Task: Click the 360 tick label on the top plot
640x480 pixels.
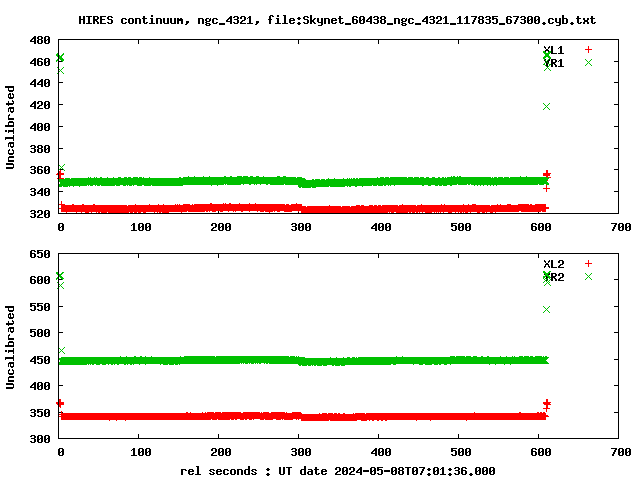Action: [40, 170]
